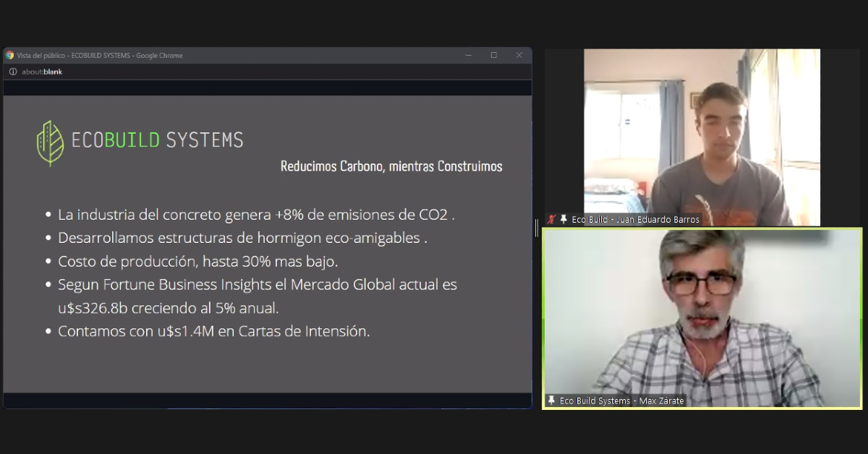This screenshot has width=868, height=454.
Task: Click the green leaf EcoBuild logo icon
Action: point(50,143)
